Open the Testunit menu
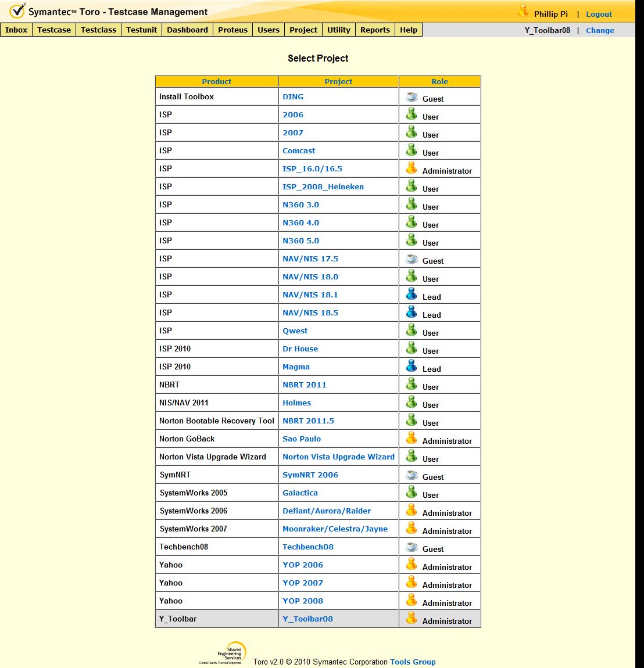Screen dimensions: 644x668 [141, 30]
